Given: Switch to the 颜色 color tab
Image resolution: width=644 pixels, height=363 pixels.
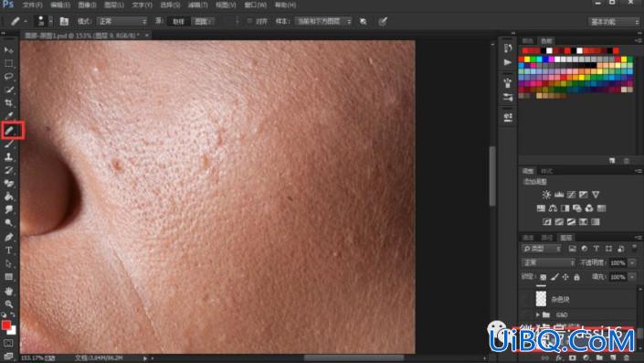Looking at the screenshot, I should pos(528,41).
